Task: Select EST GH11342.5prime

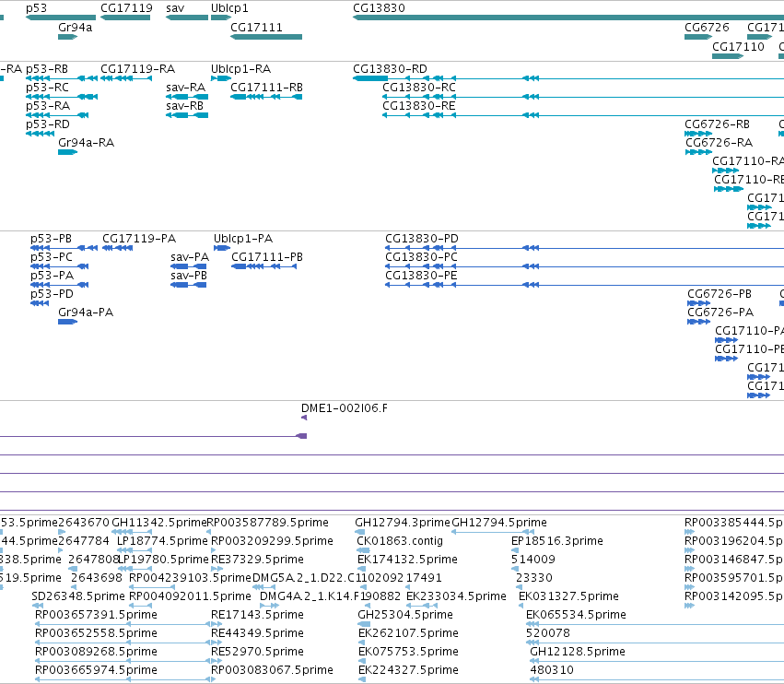Action: coord(159,523)
